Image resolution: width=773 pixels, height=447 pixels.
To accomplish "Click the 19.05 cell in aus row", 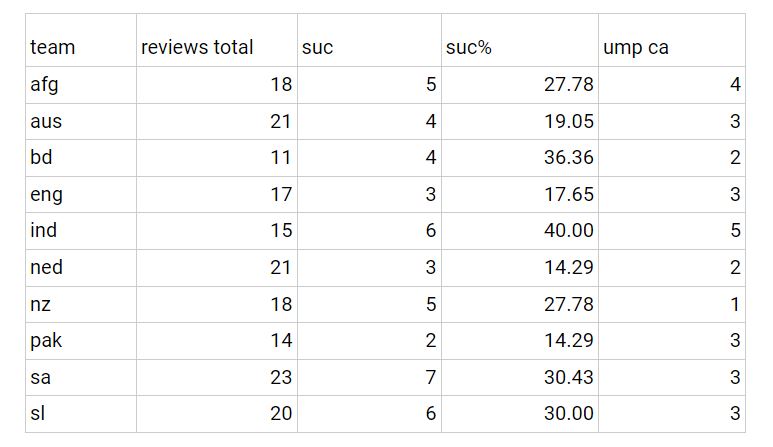I will click(x=520, y=121).
